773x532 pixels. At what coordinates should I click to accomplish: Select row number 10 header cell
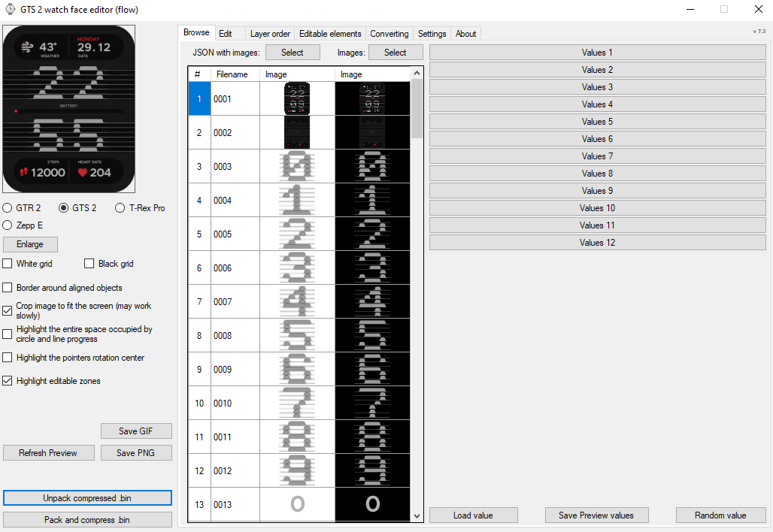click(x=199, y=403)
